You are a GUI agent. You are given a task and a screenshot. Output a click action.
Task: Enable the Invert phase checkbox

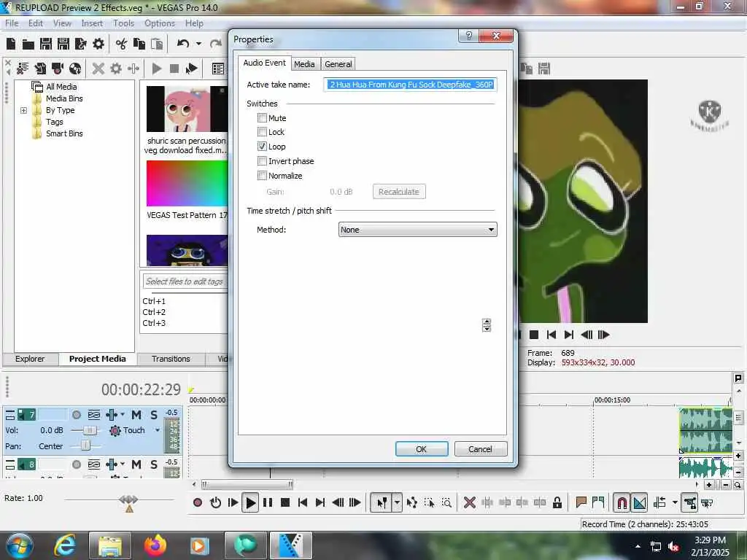click(262, 161)
